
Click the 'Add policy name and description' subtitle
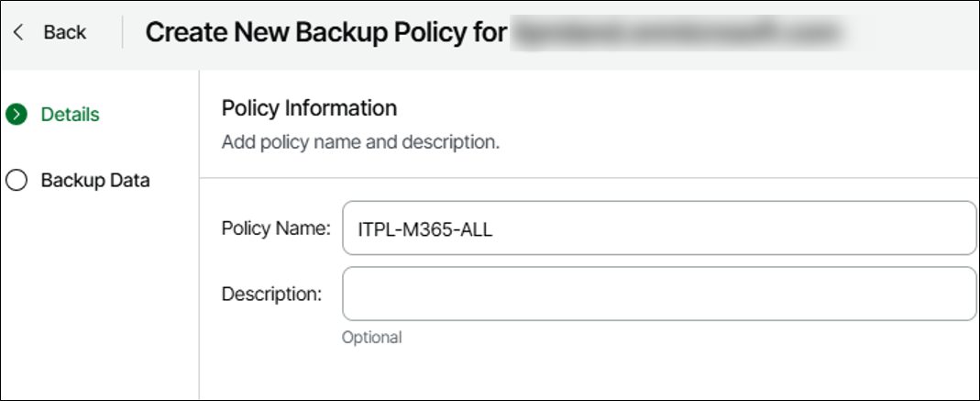click(360, 143)
